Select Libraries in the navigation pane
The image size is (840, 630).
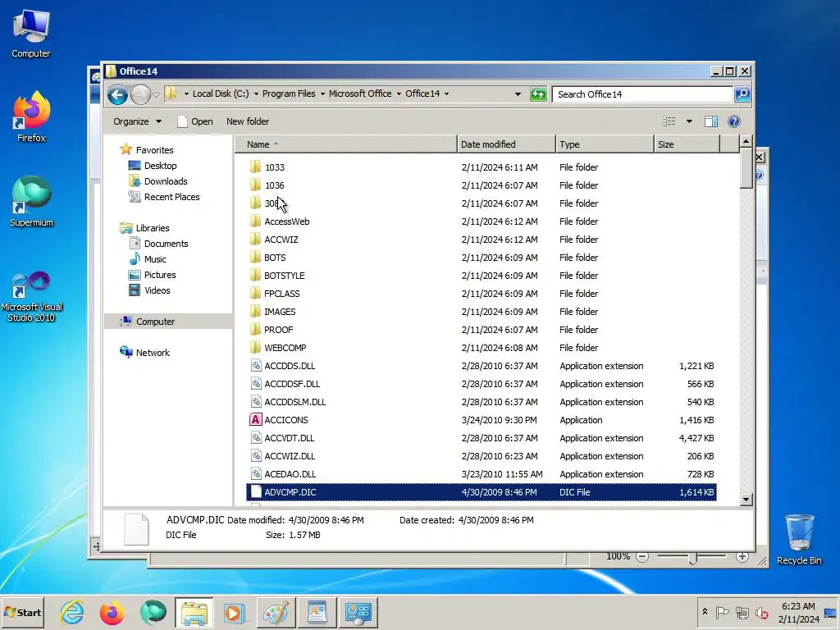[152, 228]
